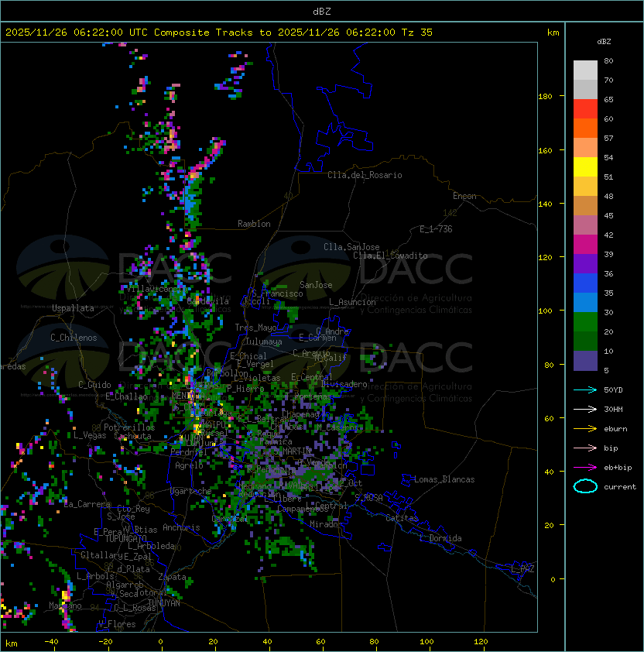644x652 pixels.
Task: Select the purple 36-39 dBZ swatch
Action: tap(585, 263)
